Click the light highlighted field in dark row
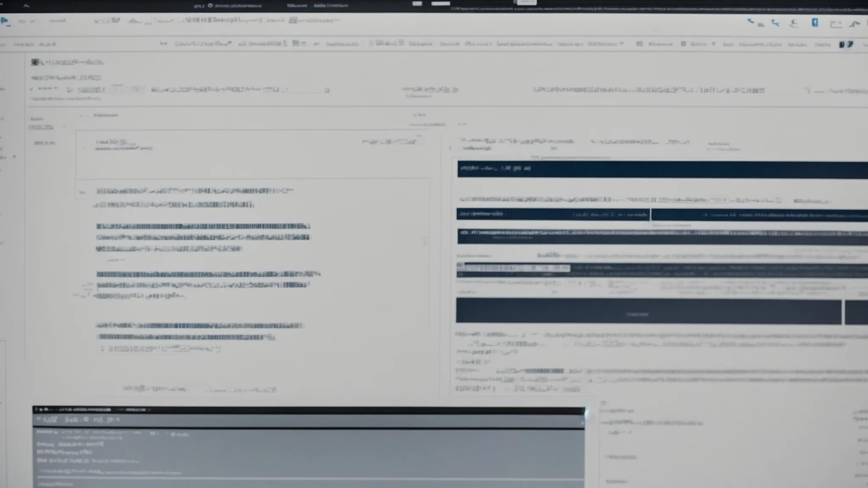Viewport: 868px width, 488px height. point(515,268)
